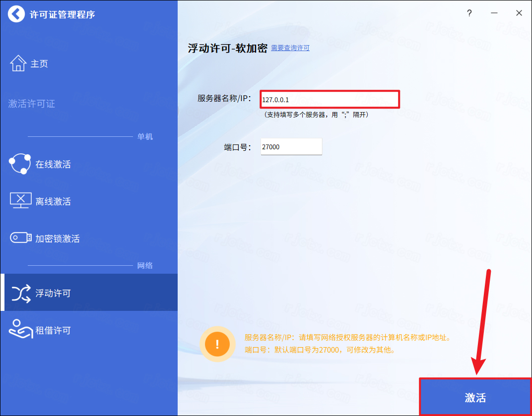Image resolution: width=532 pixels, height=416 pixels.
Task: Click the USB dongle activation icon
Action: point(21,238)
